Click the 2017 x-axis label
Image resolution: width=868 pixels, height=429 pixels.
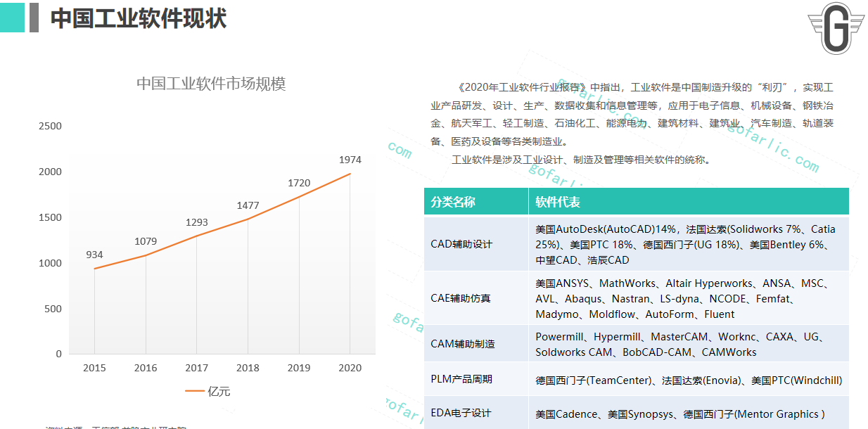point(197,368)
